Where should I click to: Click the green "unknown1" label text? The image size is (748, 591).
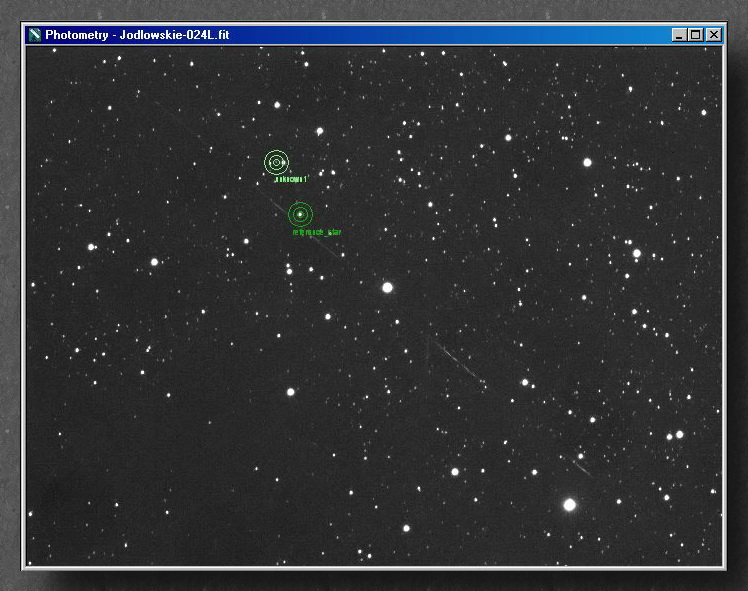point(290,179)
